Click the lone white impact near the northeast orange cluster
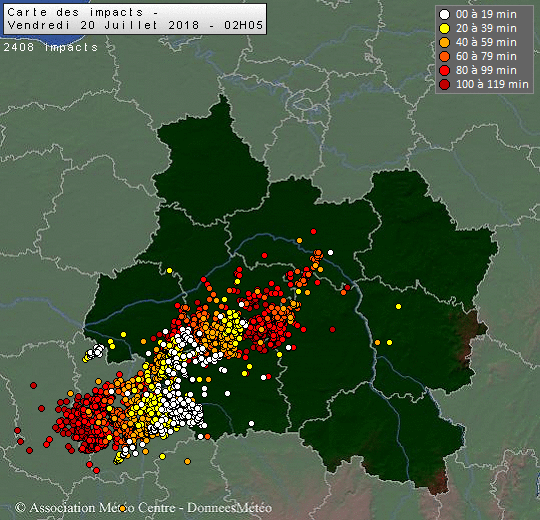Screen dimensions: 540x520 click(331, 252)
